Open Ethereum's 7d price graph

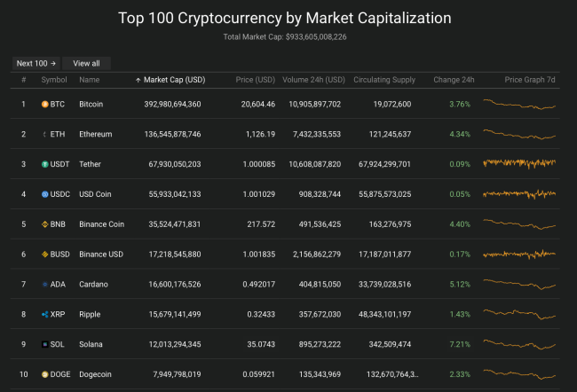[x=519, y=134]
